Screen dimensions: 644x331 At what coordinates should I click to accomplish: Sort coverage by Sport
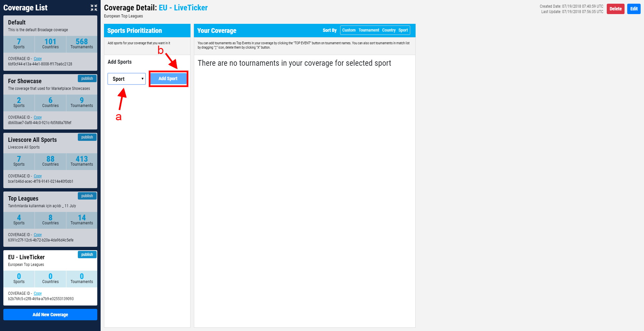(x=403, y=30)
